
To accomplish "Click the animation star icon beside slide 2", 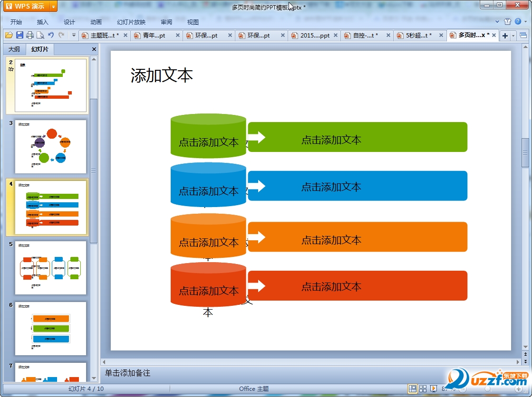I will tap(11, 69).
